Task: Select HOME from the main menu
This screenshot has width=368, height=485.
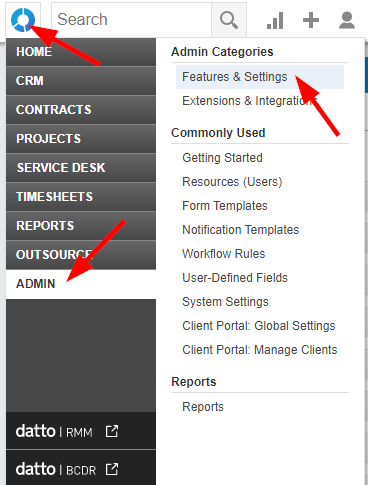Action: click(x=81, y=52)
